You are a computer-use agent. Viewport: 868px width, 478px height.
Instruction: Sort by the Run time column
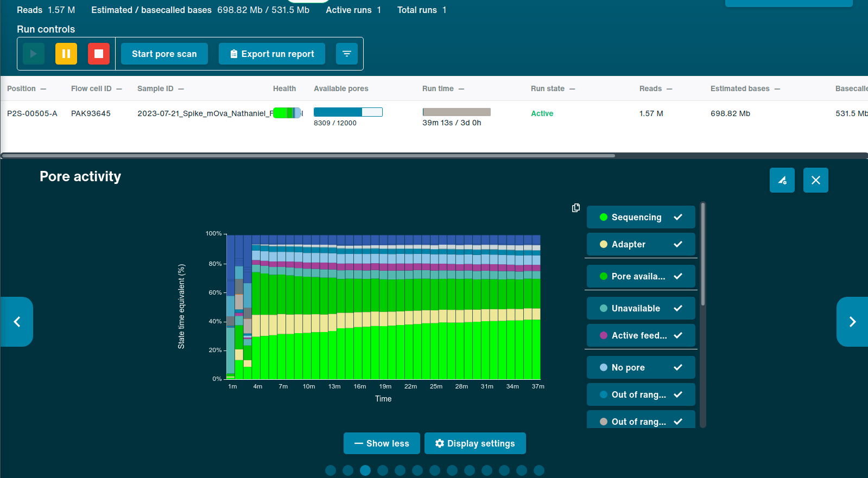click(438, 88)
